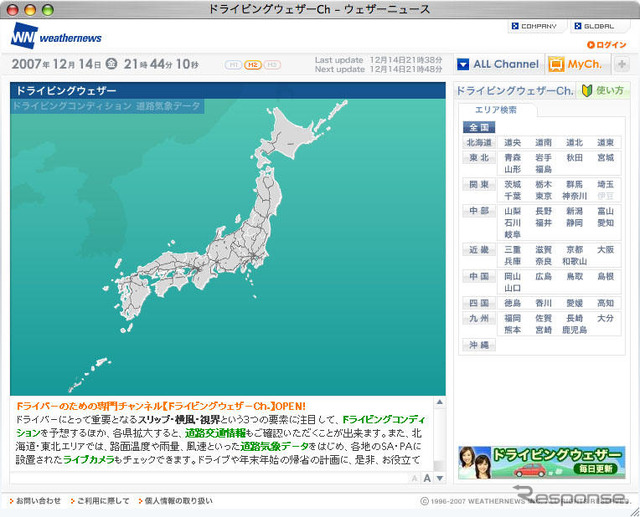Click the scroll up arrow in text box
Image resolution: width=640 pixels, height=517 pixels.
tap(440, 402)
